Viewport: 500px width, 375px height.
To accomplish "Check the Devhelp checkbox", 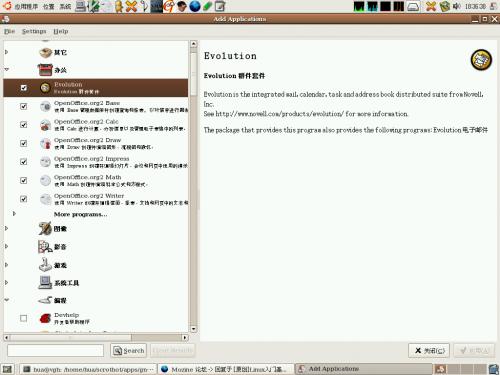I will click(x=23, y=318).
